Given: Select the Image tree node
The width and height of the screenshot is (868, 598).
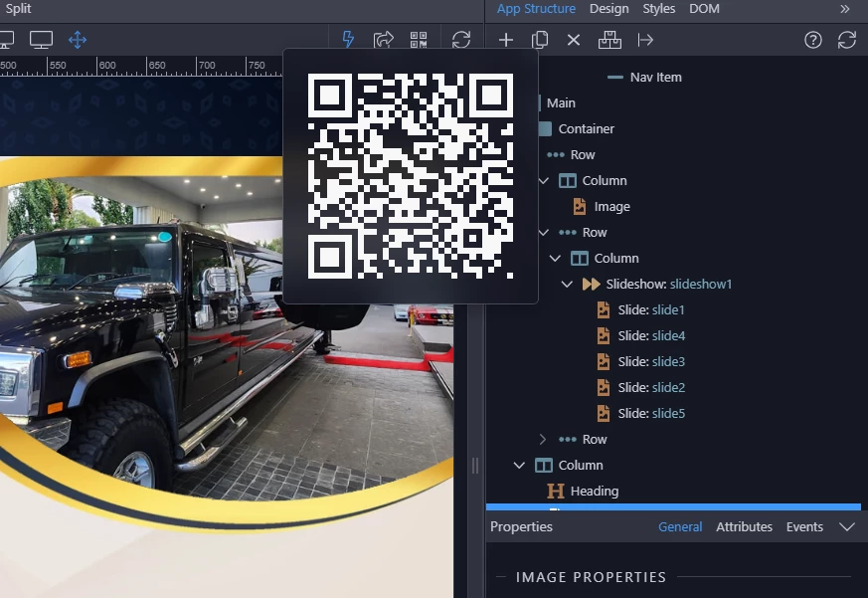Looking at the screenshot, I should (x=611, y=206).
